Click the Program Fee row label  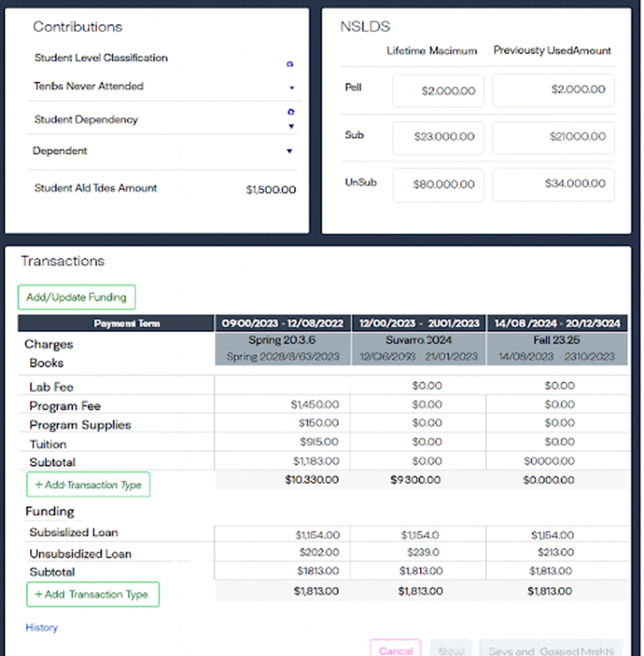[65, 406]
